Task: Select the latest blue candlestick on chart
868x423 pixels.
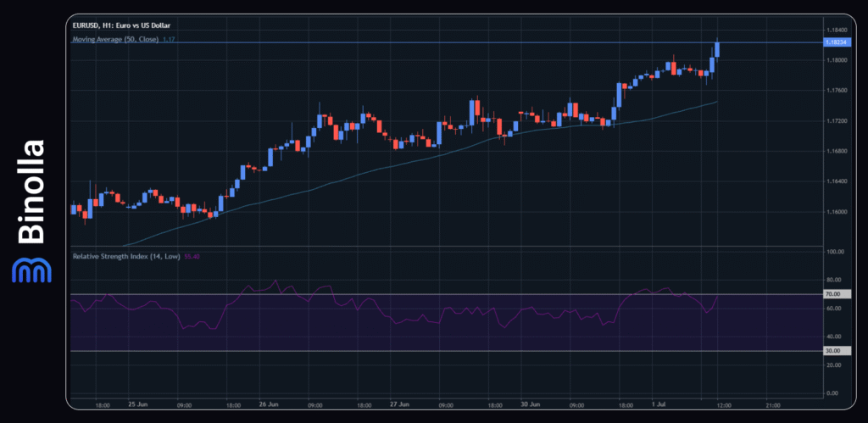Action: pyautogui.click(x=717, y=48)
